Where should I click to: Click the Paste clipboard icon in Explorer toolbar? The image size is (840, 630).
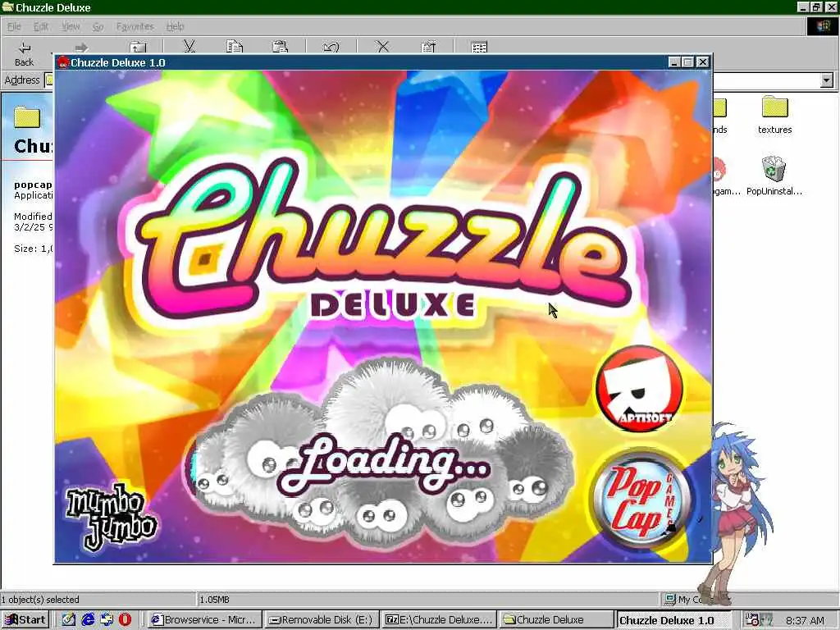(281, 47)
